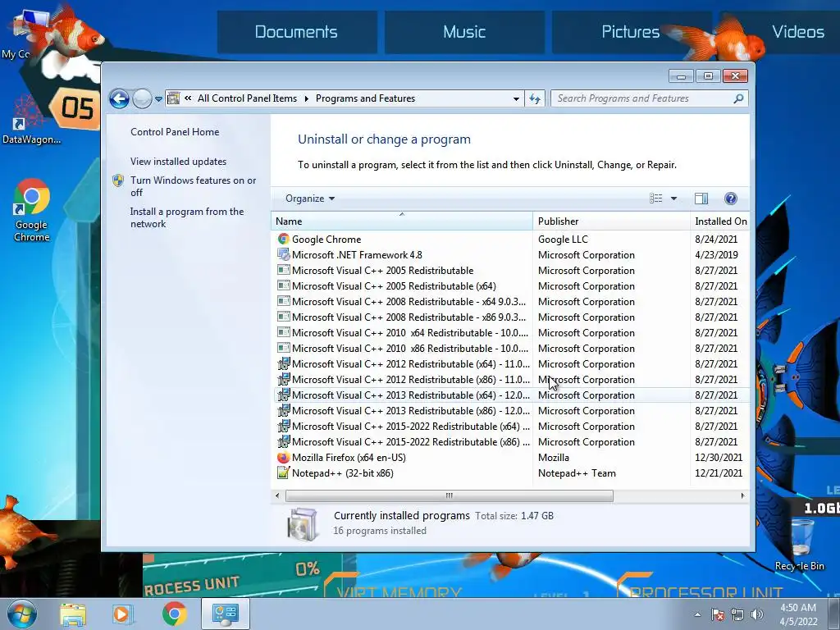Image resolution: width=840 pixels, height=630 pixels.
Task: Open Chrome from the taskbar
Action: tap(174, 614)
